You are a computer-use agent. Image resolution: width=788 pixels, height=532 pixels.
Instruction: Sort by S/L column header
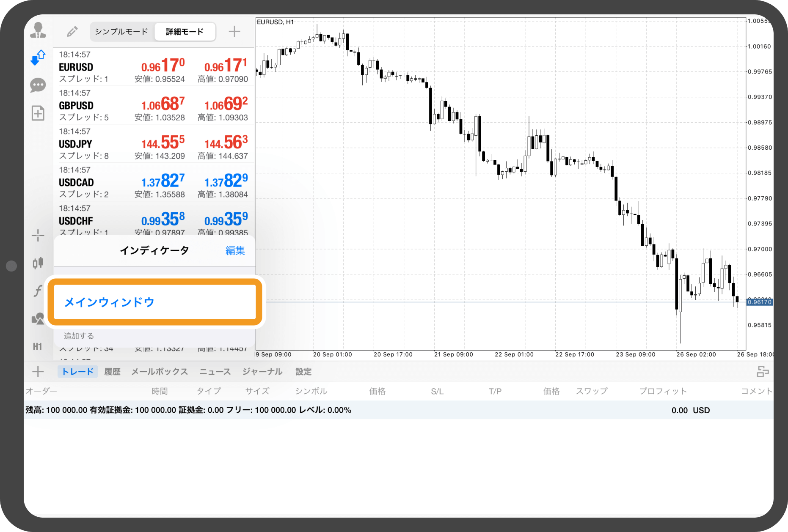tap(437, 392)
